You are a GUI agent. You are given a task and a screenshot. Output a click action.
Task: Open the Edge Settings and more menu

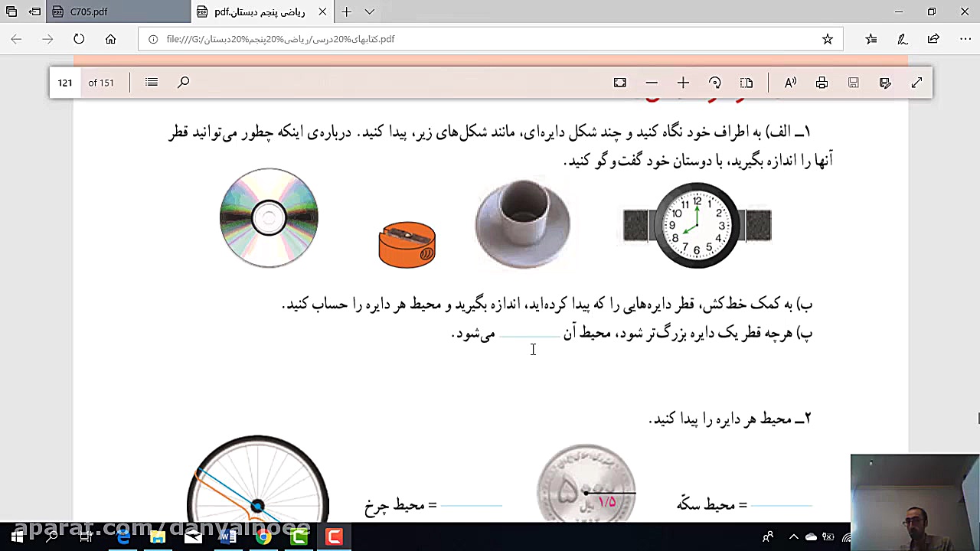point(966,39)
